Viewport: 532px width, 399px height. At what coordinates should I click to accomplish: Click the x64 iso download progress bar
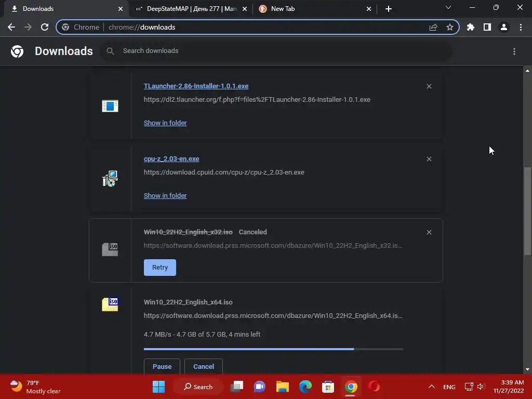tap(273, 349)
